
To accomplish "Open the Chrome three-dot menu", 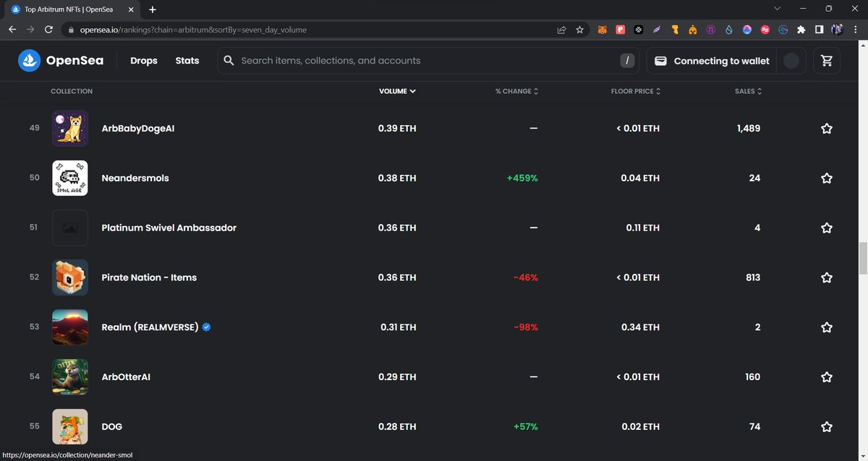I will [x=855, y=30].
